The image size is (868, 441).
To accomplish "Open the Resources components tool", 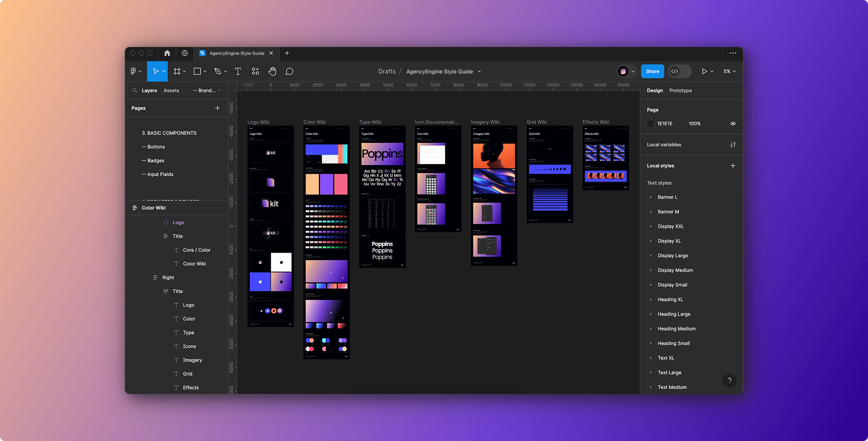I will tap(255, 71).
